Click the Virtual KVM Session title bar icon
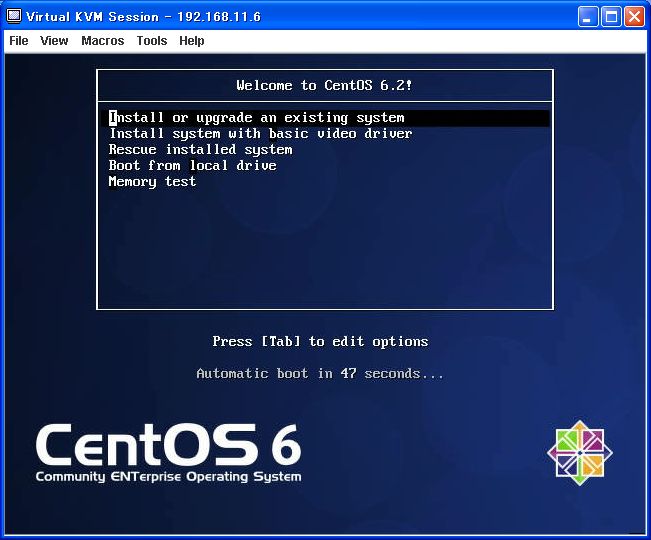Viewport: 651px width, 540px height. click(x=14, y=16)
